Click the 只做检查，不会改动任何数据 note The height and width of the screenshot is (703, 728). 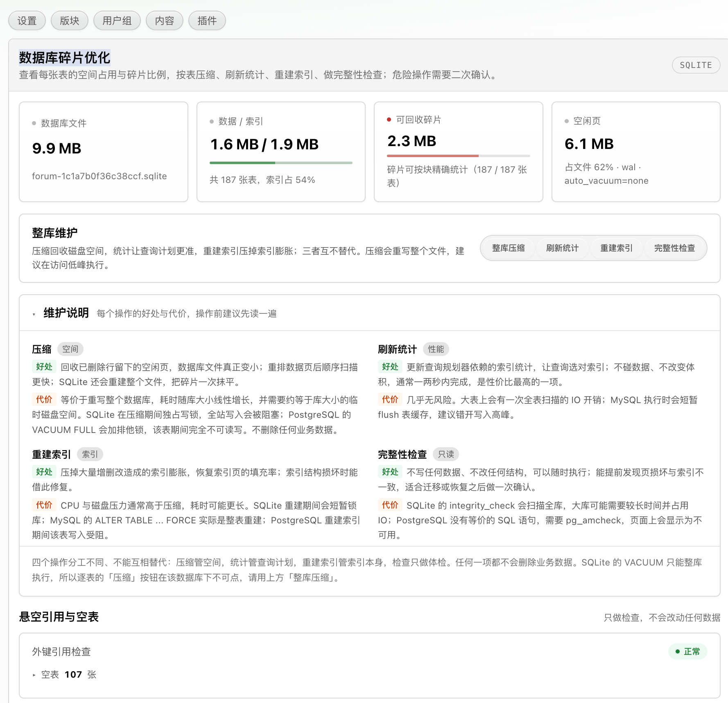point(662,617)
